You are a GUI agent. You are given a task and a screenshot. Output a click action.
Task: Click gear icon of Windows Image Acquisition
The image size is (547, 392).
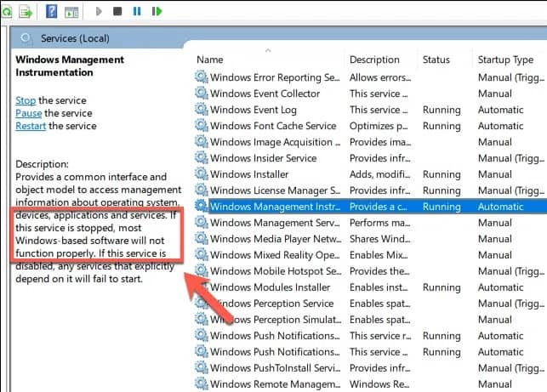(x=202, y=141)
